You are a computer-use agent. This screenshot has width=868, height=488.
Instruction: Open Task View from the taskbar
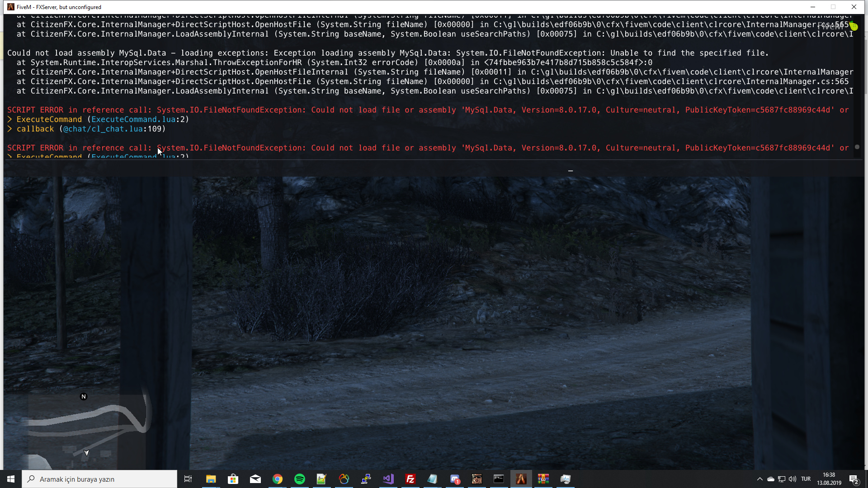[x=188, y=479]
